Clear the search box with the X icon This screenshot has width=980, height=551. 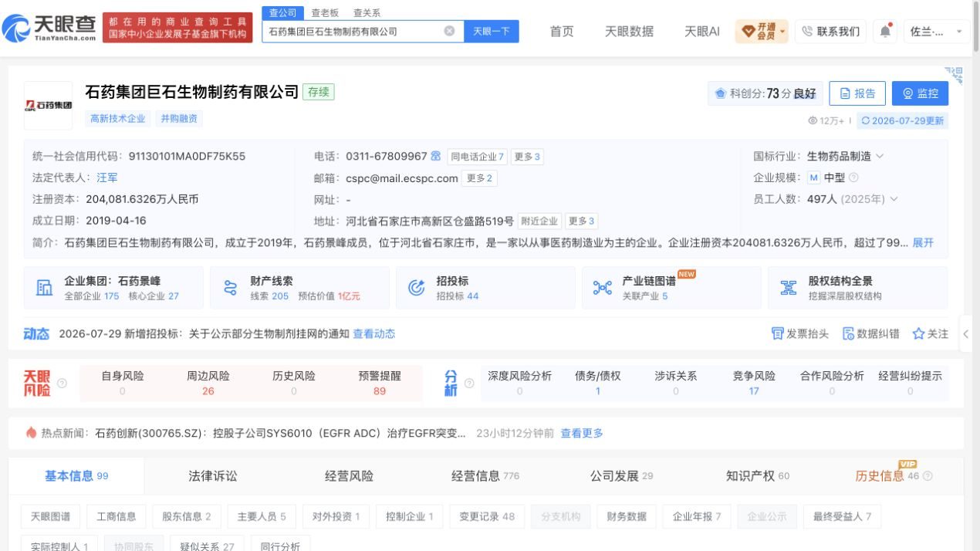449,32
